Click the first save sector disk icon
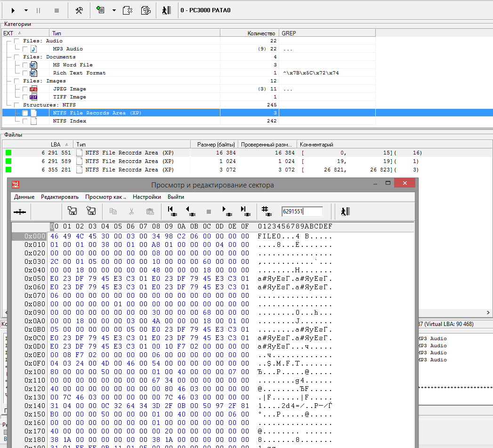This screenshot has width=493, height=448. point(73,212)
